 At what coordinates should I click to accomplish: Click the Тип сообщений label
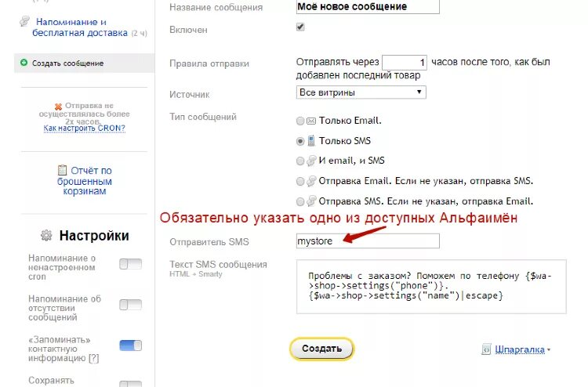[x=203, y=117]
